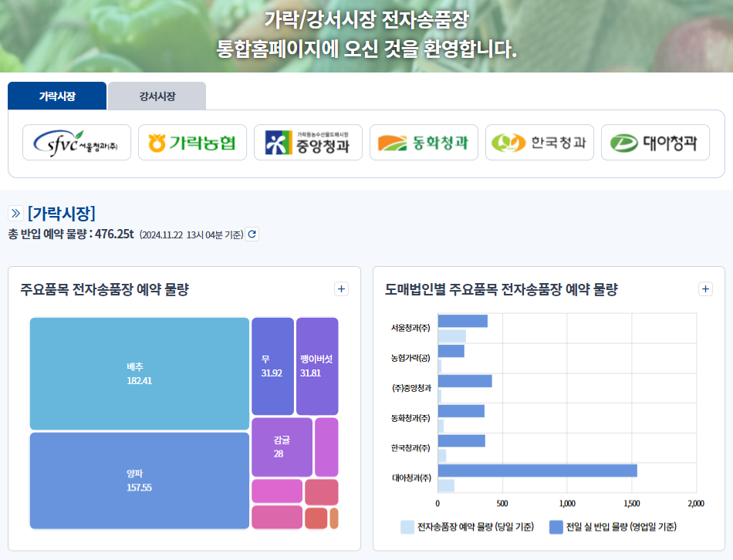Screen dimensions: 733x560
Task: Click the 동화청과(주) dark blue bar
Action: click(461, 411)
